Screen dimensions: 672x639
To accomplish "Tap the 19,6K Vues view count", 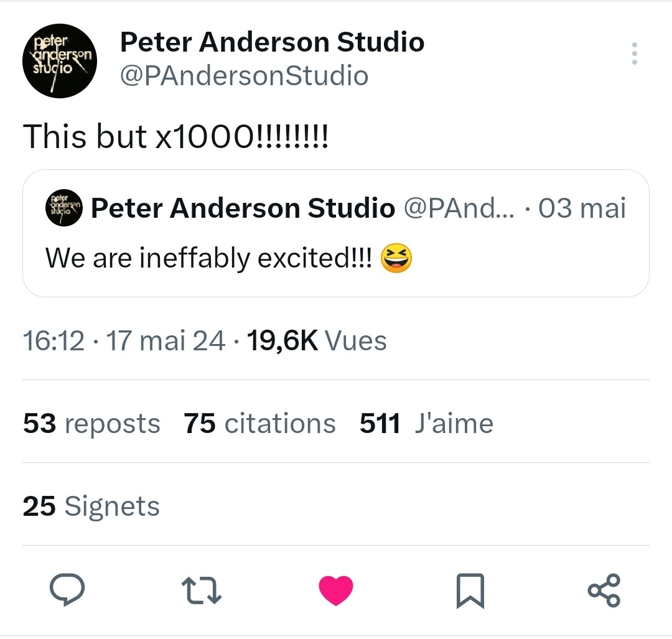I will click(317, 340).
